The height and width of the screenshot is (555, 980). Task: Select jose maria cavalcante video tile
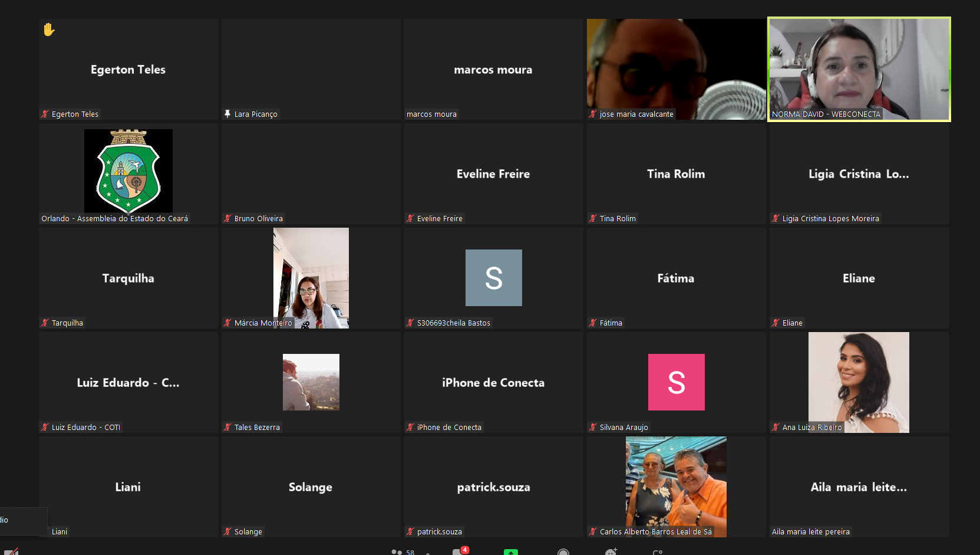675,69
